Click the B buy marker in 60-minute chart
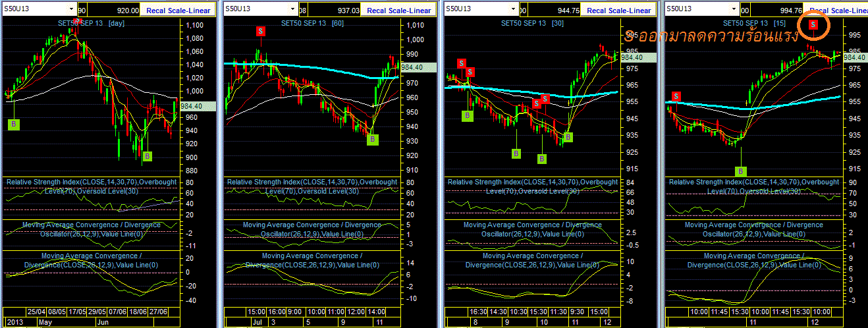 click(x=373, y=140)
